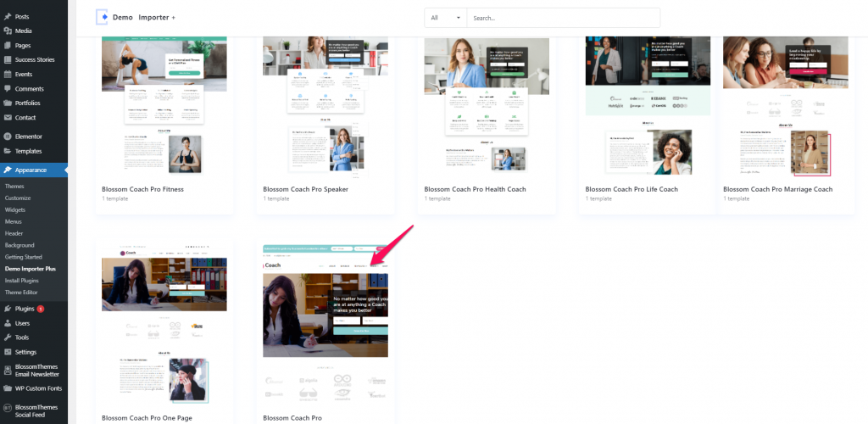The image size is (868, 424).
Task: Select Blossom Coach Pro Fitness thumbnail
Action: 164,106
